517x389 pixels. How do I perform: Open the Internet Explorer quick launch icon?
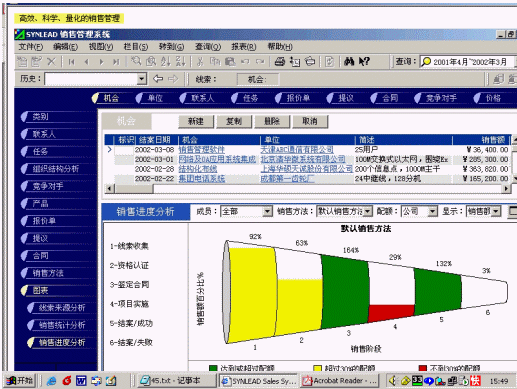pyautogui.click(x=51, y=380)
